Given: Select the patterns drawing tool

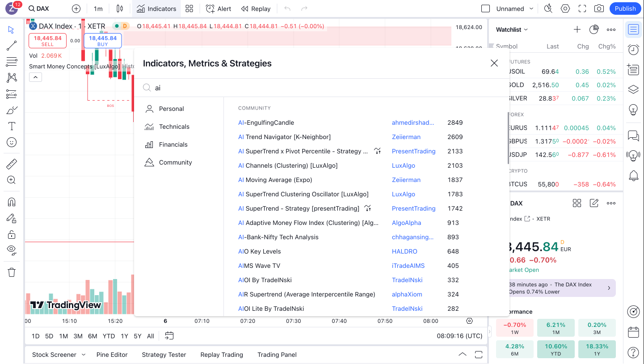Looking at the screenshot, I should pos(12,78).
